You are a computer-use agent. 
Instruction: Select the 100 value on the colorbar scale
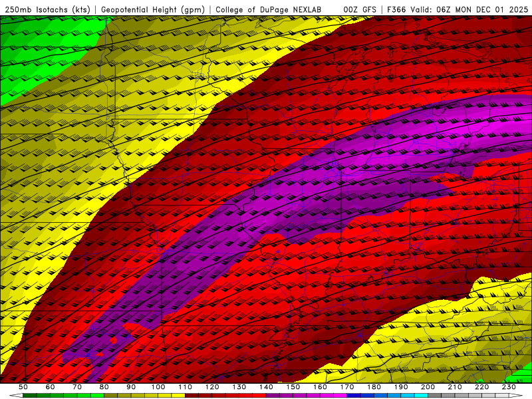pyautogui.click(x=158, y=387)
